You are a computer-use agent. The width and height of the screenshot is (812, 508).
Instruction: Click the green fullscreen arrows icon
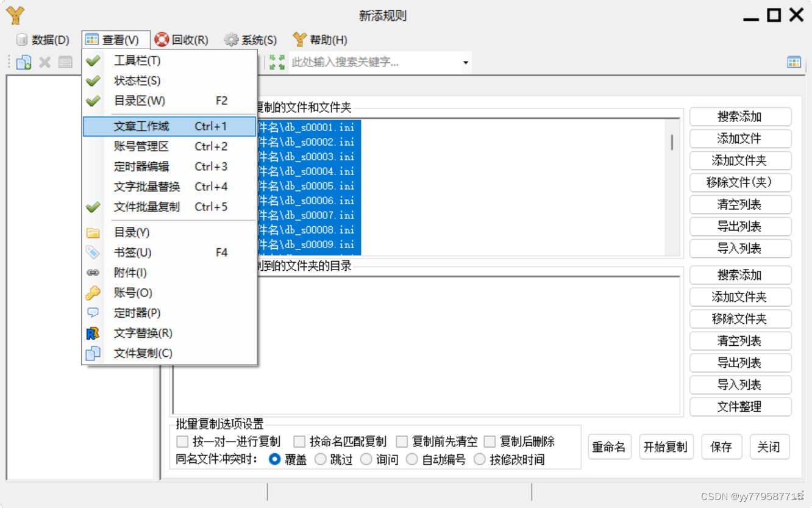tap(277, 62)
